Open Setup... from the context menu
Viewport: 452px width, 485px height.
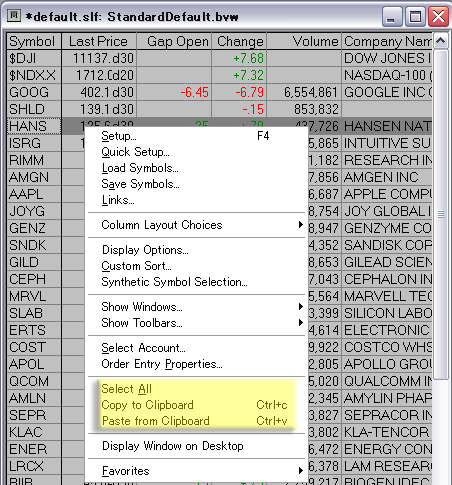click(196, 136)
